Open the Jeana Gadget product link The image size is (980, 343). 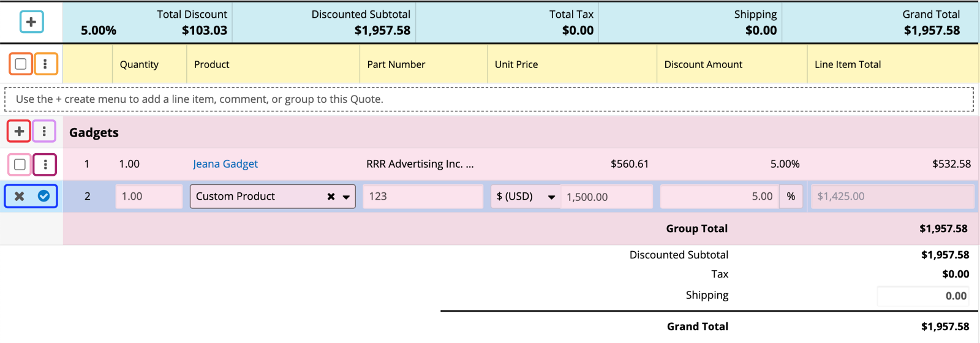pos(225,164)
